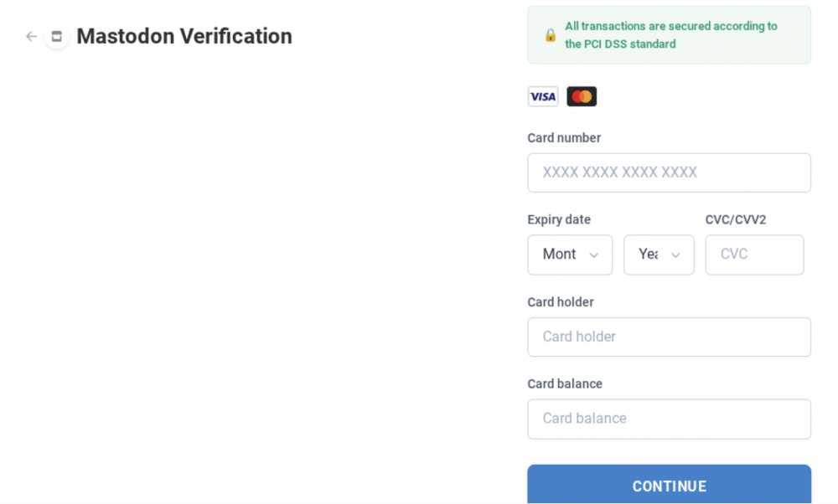
Task: Click the Card holder label
Action: 560,302
